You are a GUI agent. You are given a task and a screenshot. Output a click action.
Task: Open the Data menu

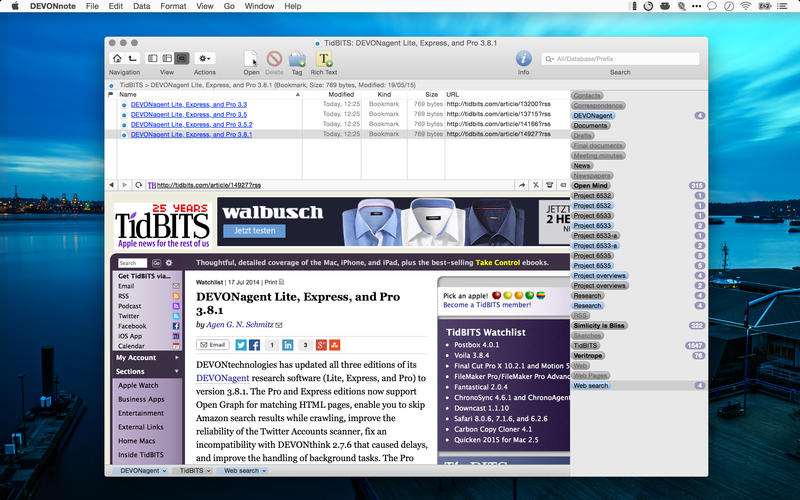pyautogui.click(x=141, y=6)
